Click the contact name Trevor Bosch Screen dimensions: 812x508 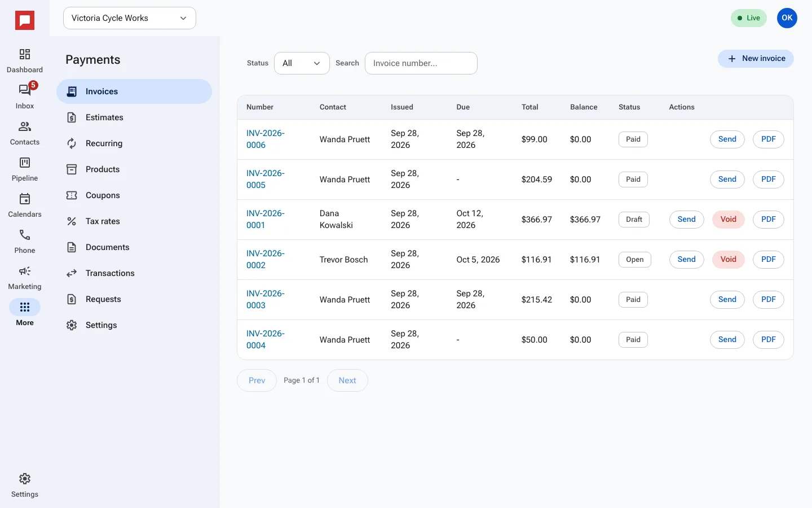pyautogui.click(x=343, y=260)
